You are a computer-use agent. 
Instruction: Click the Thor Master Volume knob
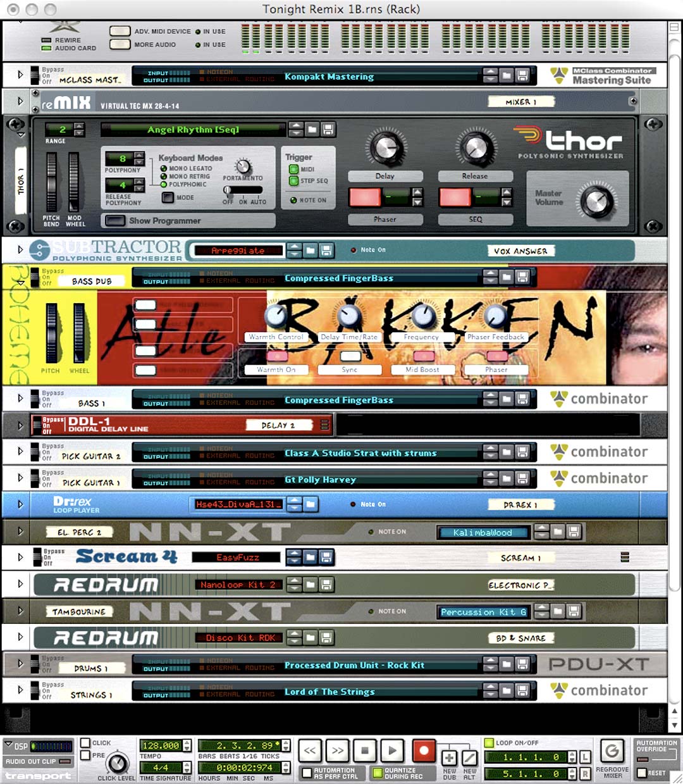point(596,202)
